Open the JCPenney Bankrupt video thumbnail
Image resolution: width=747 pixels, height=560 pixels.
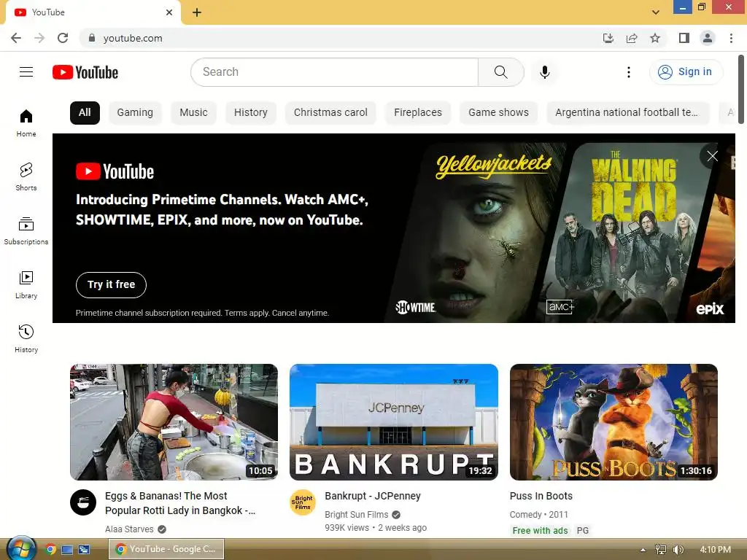(394, 422)
